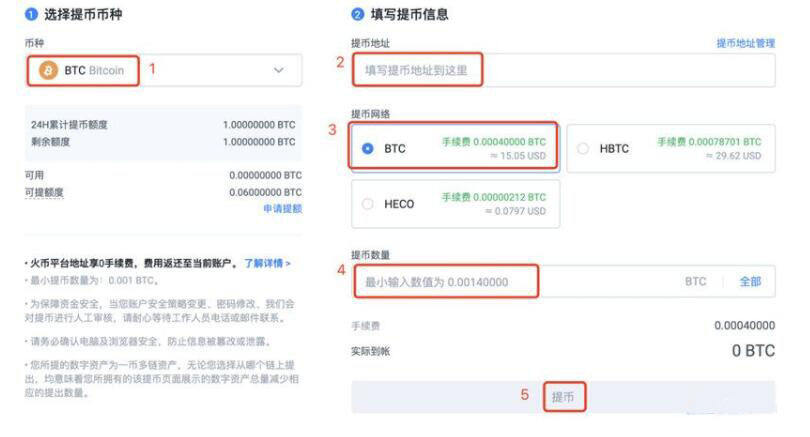
Task: Open the 申请提额 link
Action: (282, 208)
